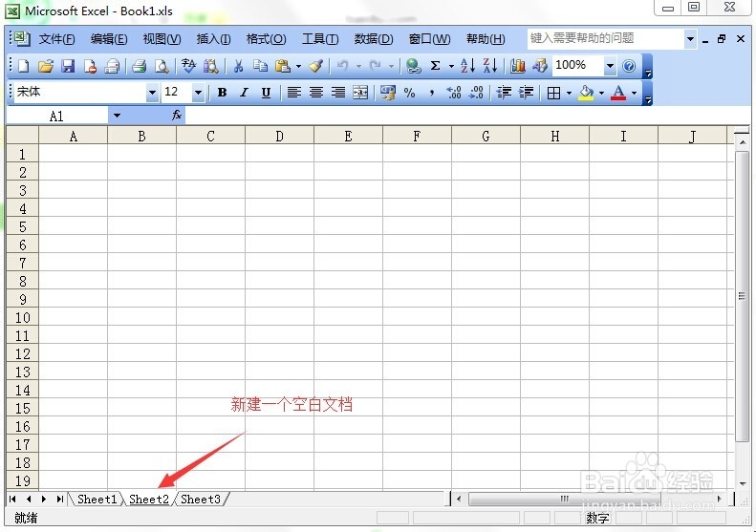Show the Drawing toolbar icon

coord(539,66)
